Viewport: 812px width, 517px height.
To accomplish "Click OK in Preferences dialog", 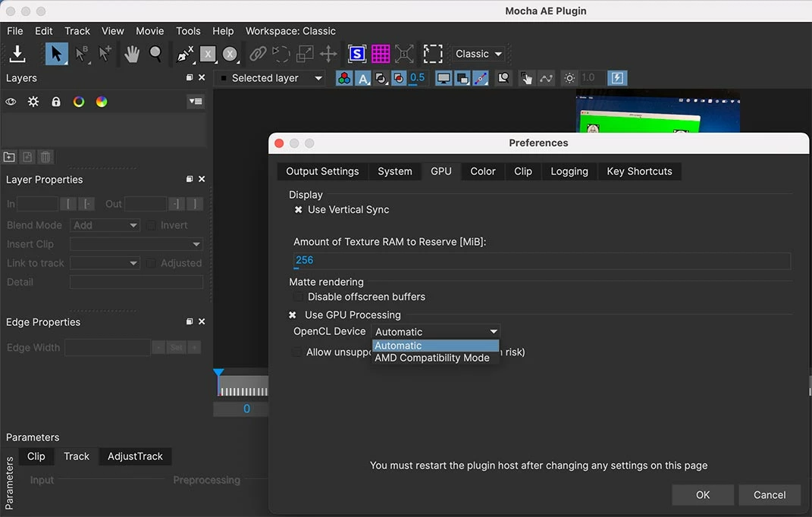I will pyautogui.click(x=703, y=495).
